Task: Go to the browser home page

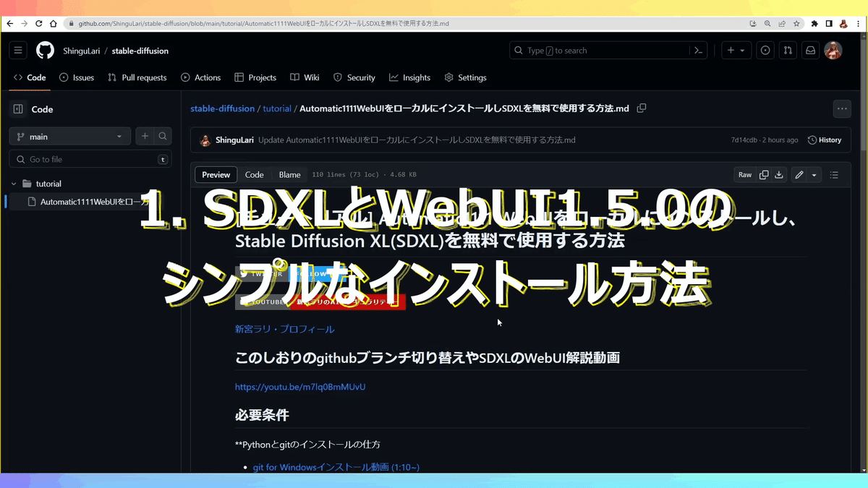Action: (54, 23)
